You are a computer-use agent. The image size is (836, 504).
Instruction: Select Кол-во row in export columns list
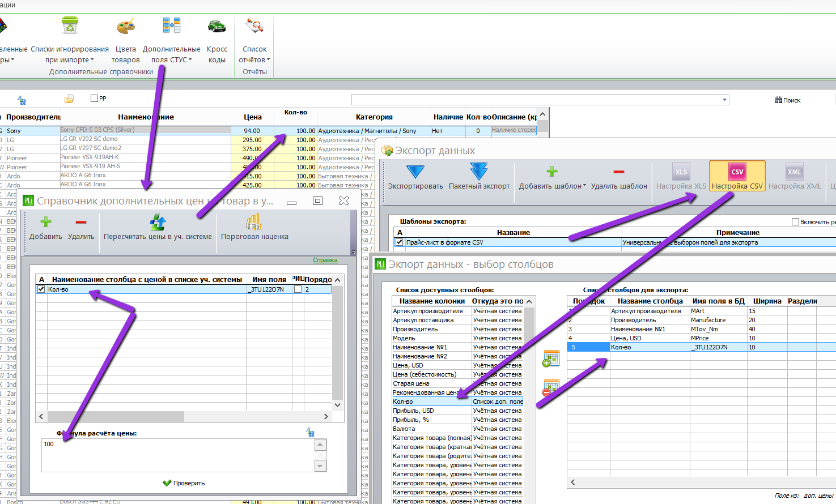702,347
